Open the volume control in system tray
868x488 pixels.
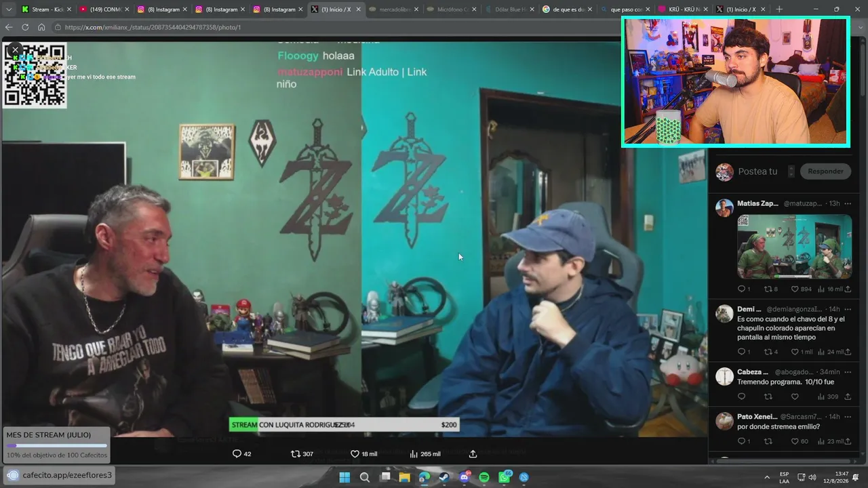coord(812,477)
